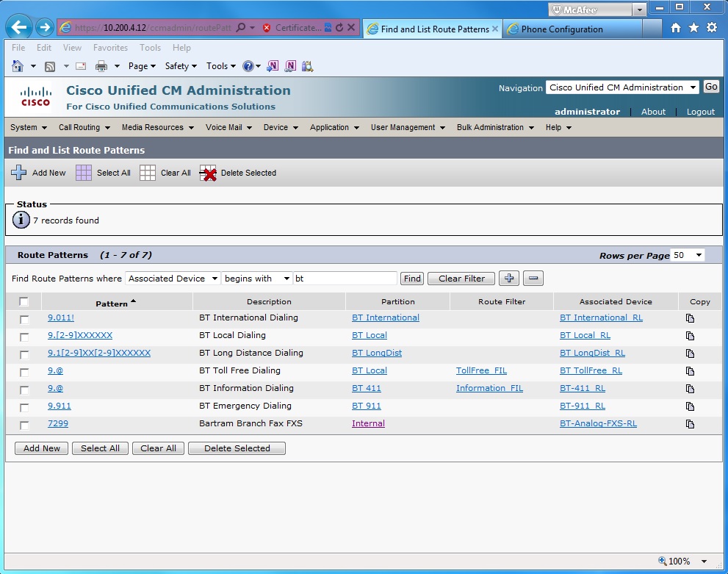Open the TollFree_FIL route filter link

[481, 370]
